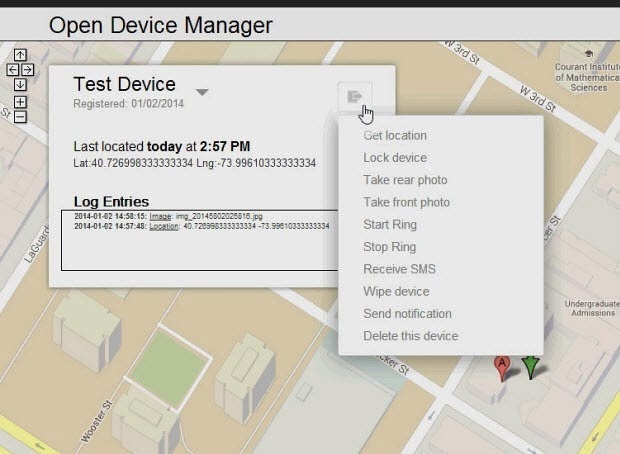This screenshot has height=454, width=620.
Task: Click the device actions menu icon
Action: tap(355, 96)
